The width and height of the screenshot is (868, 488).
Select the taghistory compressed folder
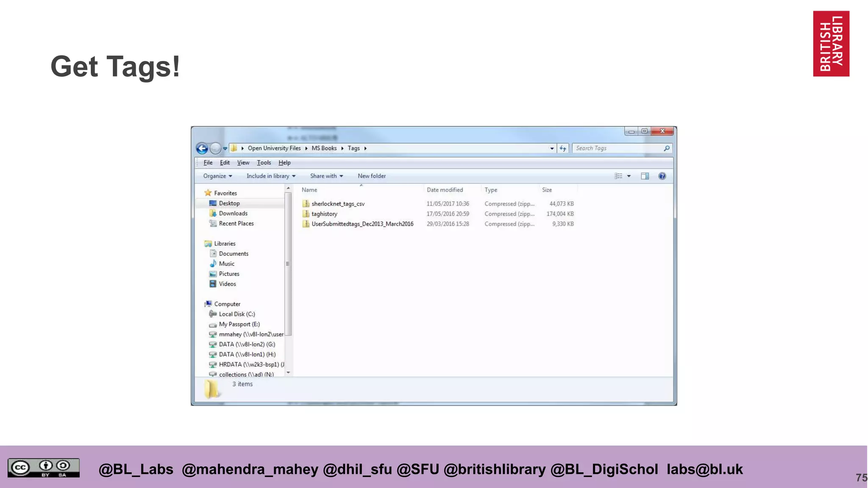click(x=324, y=214)
